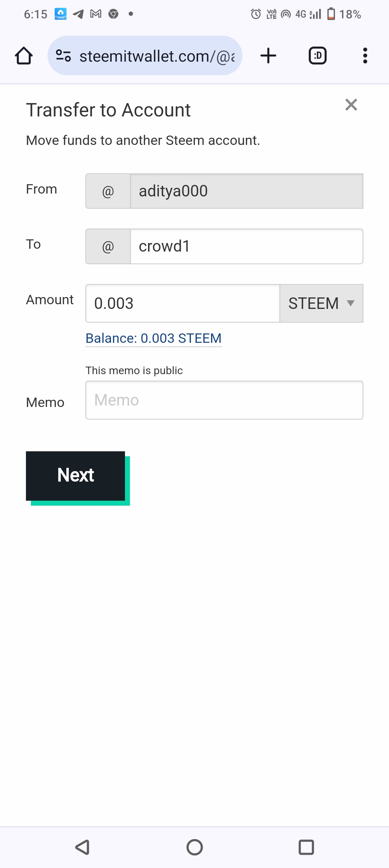Tap the Android home circle button
This screenshot has width=389, height=868.
pos(194,847)
